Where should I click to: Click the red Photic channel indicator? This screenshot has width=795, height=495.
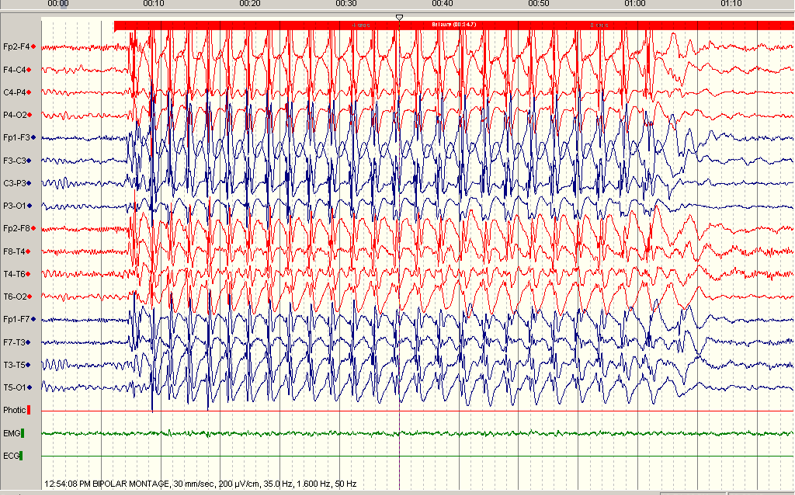point(29,410)
